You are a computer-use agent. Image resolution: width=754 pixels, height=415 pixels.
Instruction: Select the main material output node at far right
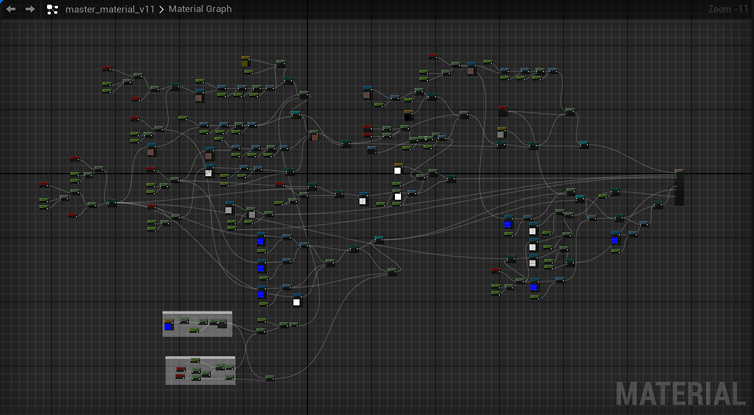click(x=680, y=187)
